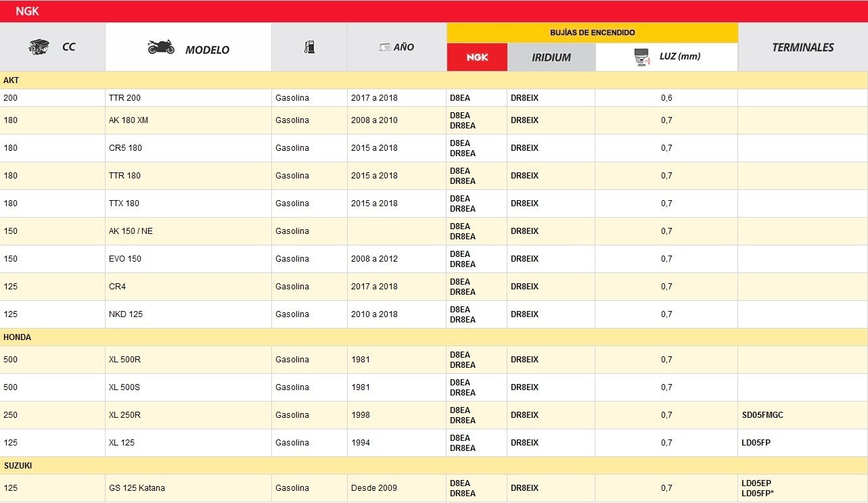The width and height of the screenshot is (868, 503).
Task: Click the NGK title in red bar
Action: pyautogui.click(x=27, y=11)
